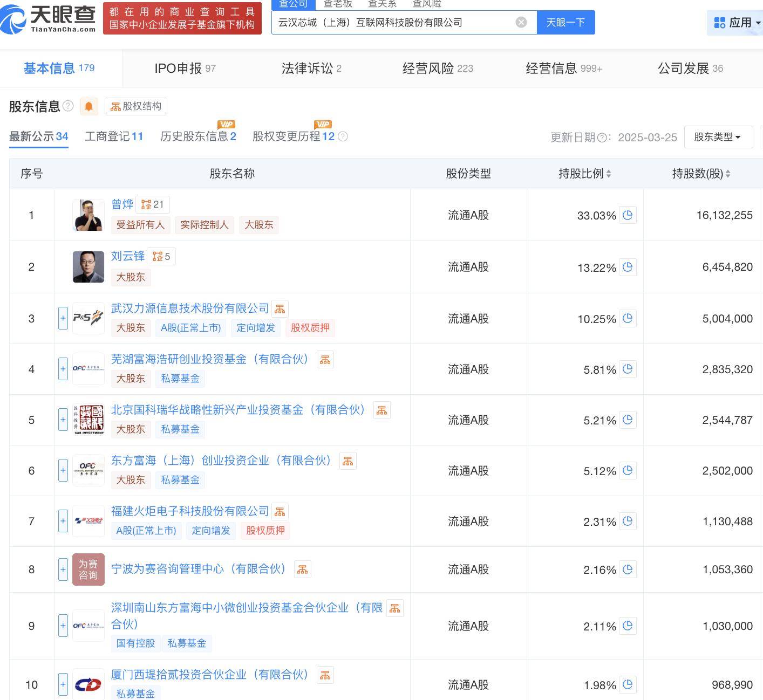Open the 应用 dropdown menu

pyautogui.click(x=736, y=23)
